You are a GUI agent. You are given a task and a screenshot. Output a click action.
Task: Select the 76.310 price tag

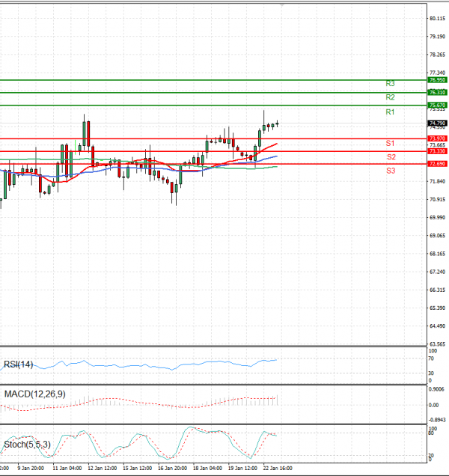tap(437, 92)
